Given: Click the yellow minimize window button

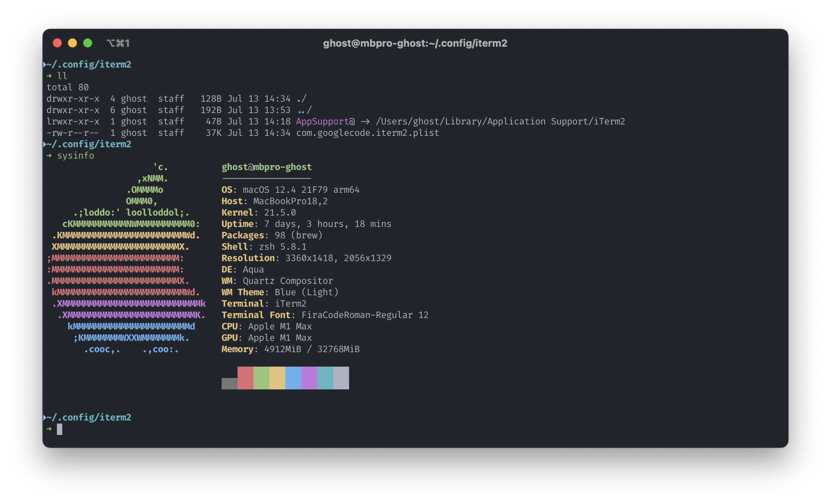Looking at the screenshot, I should pos(72,43).
